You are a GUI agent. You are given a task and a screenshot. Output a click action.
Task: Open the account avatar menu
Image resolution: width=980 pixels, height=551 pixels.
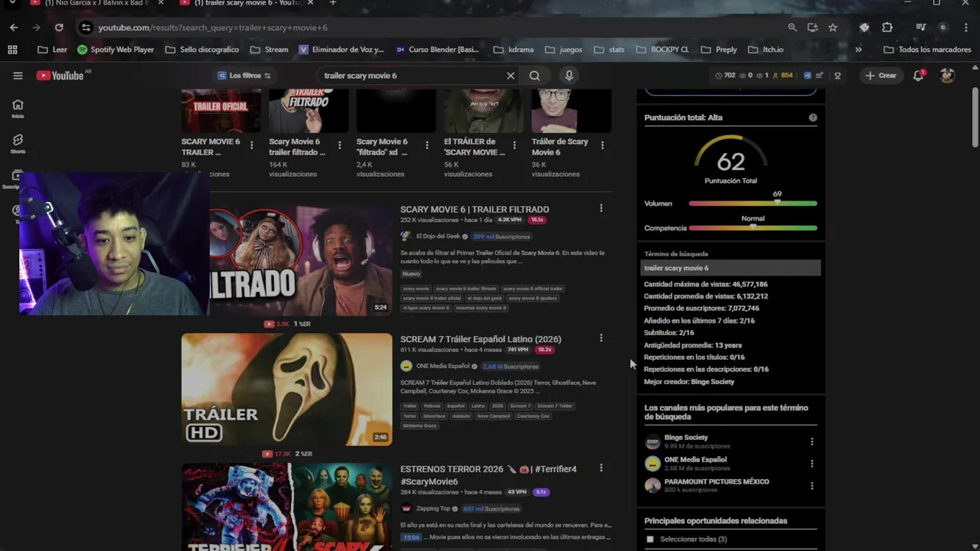[x=947, y=75]
